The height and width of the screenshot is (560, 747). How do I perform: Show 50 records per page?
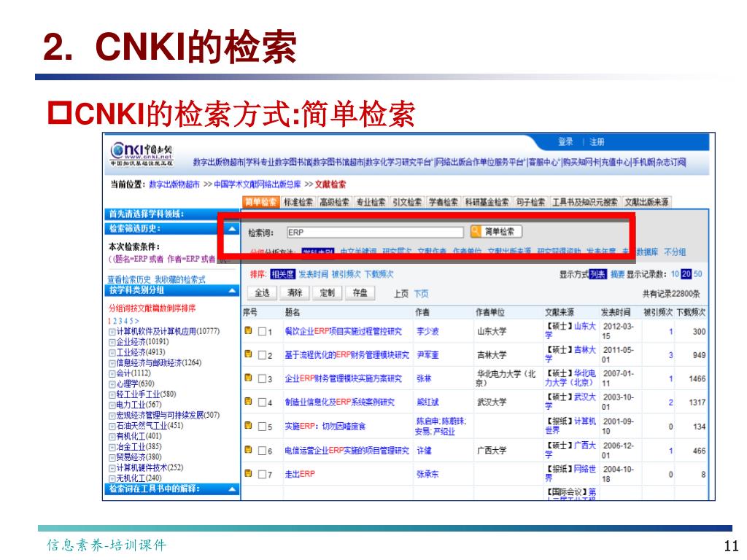tap(698, 274)
